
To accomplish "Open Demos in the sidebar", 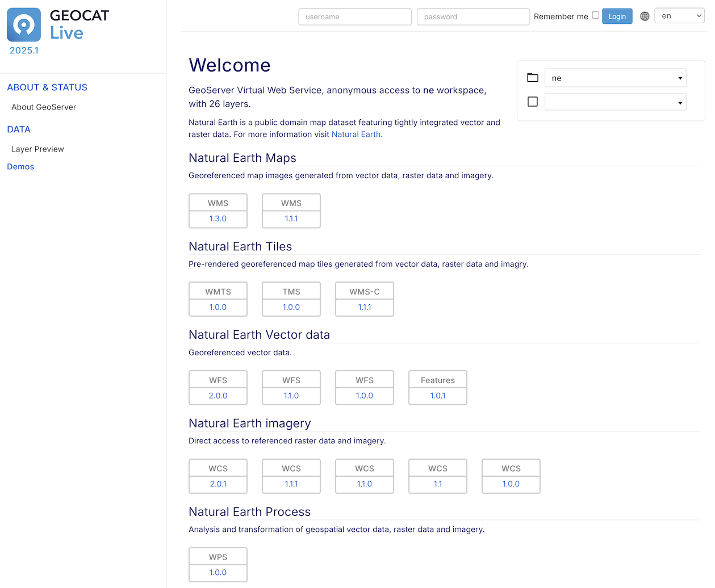I will [20, 167].
